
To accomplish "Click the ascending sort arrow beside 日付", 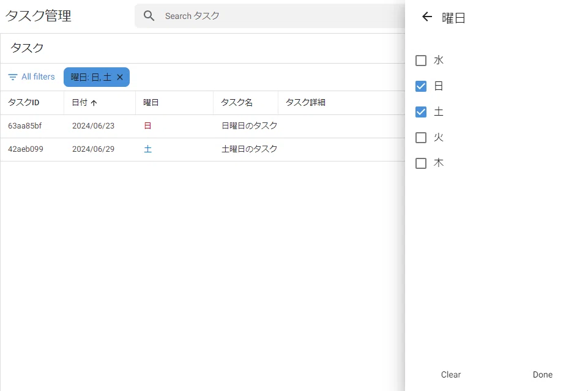I will click(94, 103).
